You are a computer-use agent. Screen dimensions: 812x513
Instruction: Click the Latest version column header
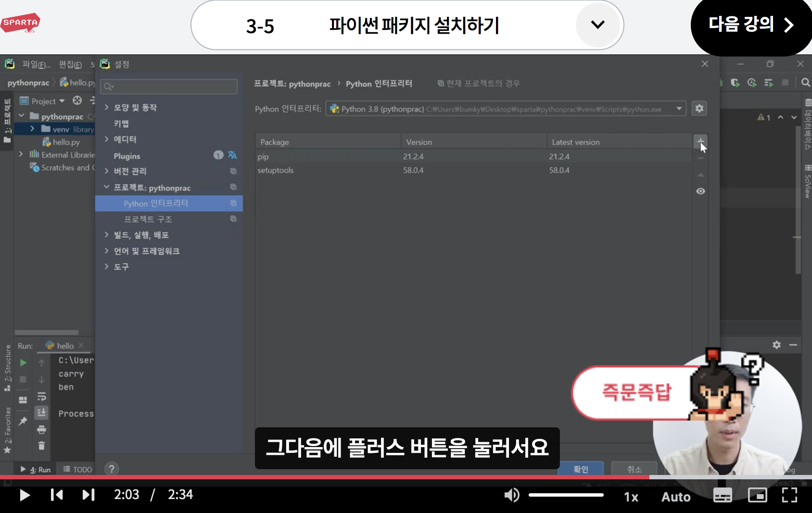click(619, 142)
